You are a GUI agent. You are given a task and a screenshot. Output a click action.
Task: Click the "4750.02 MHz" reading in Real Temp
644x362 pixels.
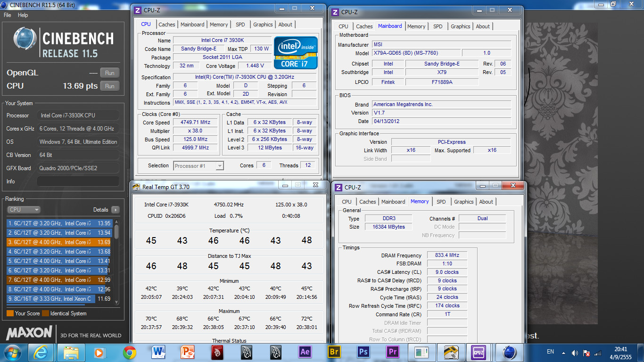229,205
